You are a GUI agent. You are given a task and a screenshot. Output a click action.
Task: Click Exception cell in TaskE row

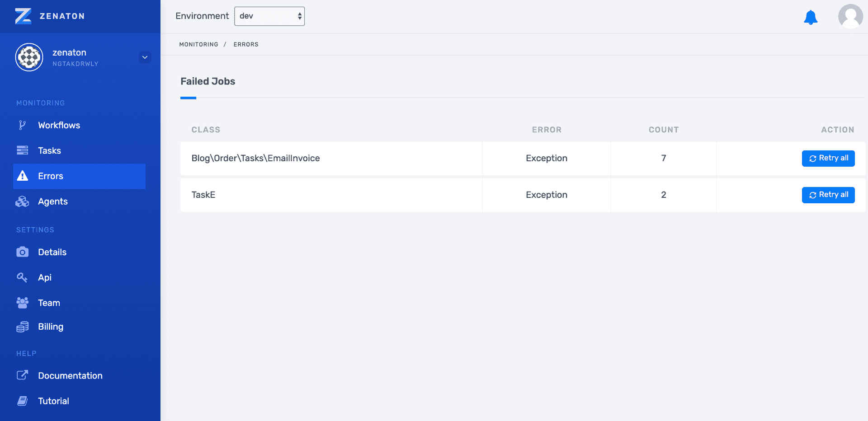pyautogui.click(x=546, y=195)
